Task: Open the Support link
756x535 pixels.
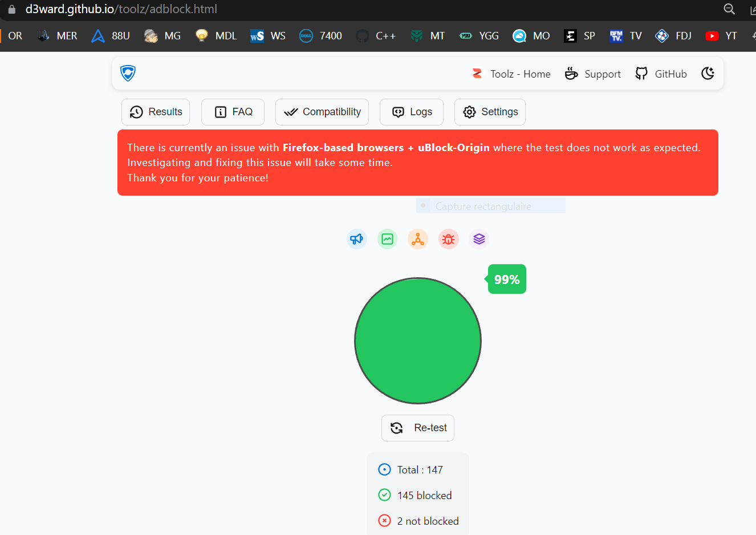Action: [x=592, y=74]
